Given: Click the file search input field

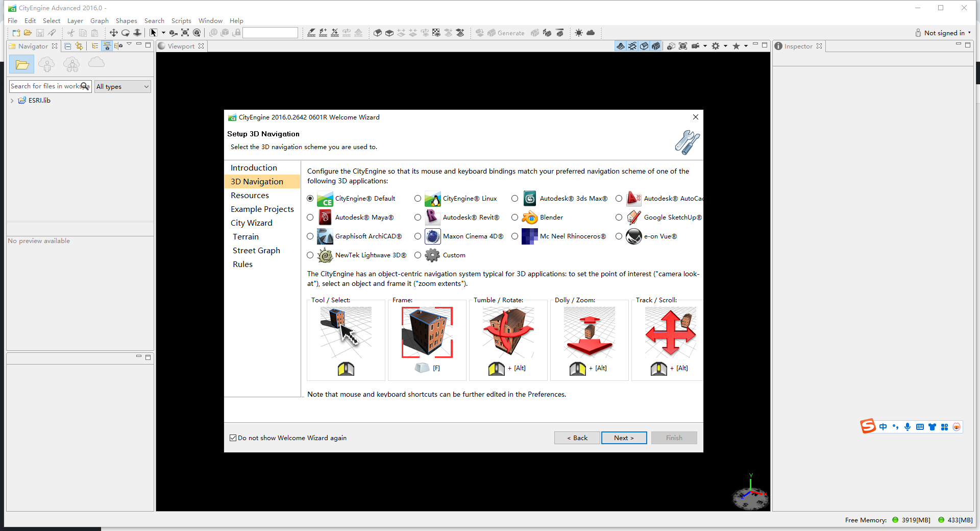Looking at the screenshot, I should [x=50, y=86].
